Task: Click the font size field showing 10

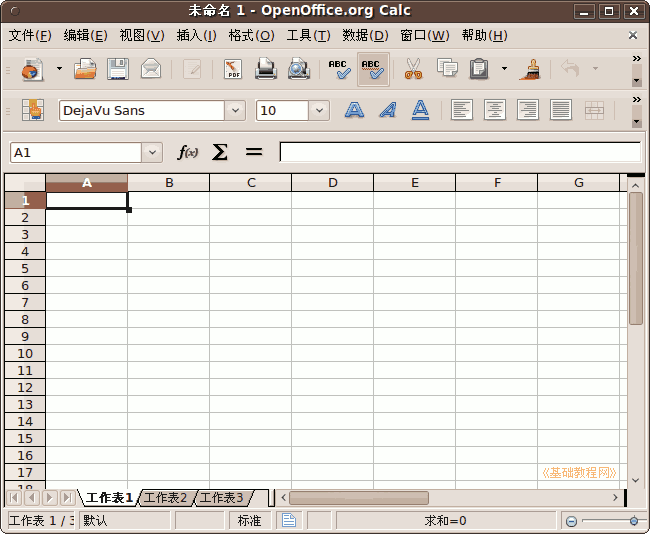Action: [x=282, y=111]
